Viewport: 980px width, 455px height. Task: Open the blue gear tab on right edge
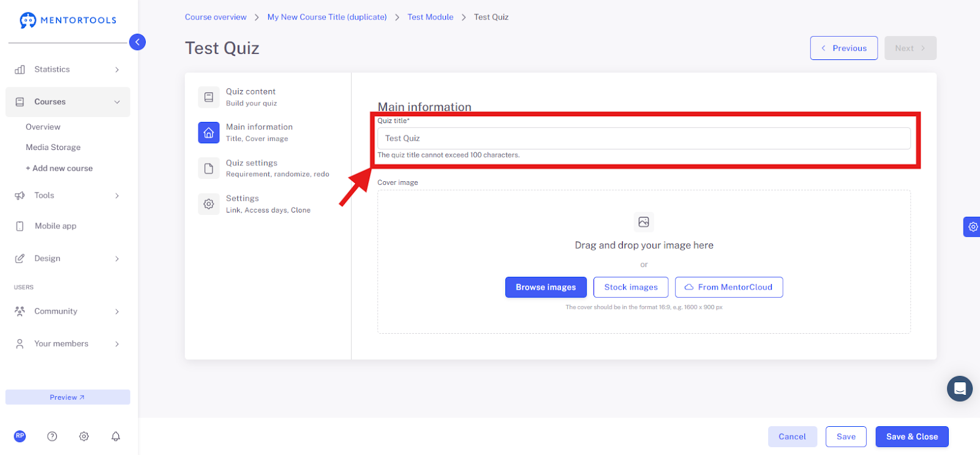point(972,227)
